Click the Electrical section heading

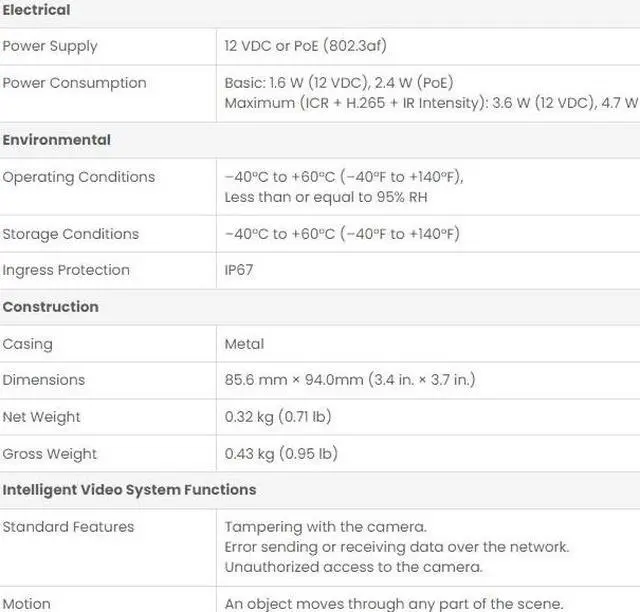pyautogui.click(x=36, y=10)
